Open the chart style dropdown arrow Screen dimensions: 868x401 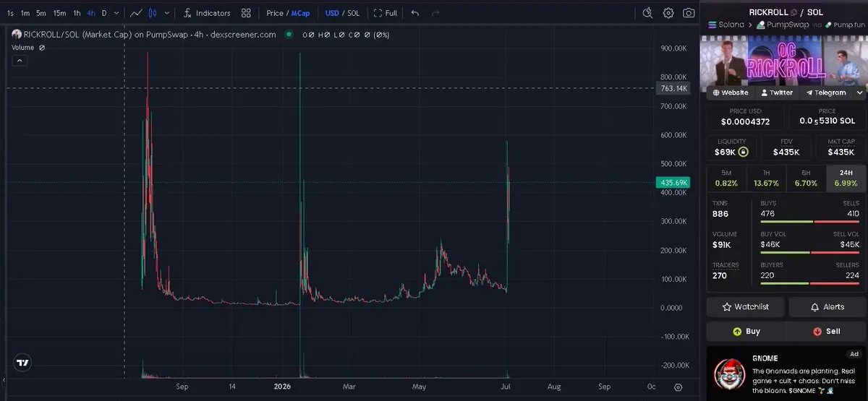tap(168, 13)
